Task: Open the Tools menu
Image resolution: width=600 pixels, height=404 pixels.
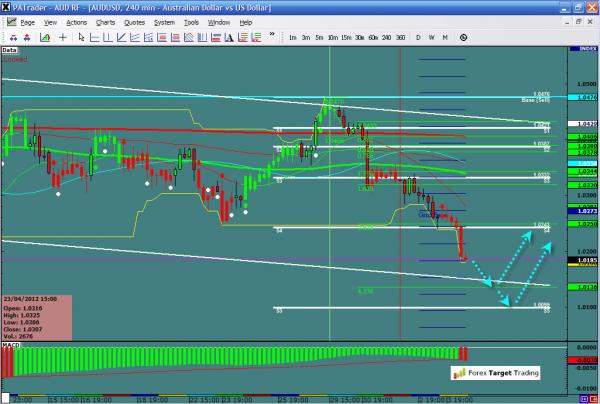Action: [191, 22]
